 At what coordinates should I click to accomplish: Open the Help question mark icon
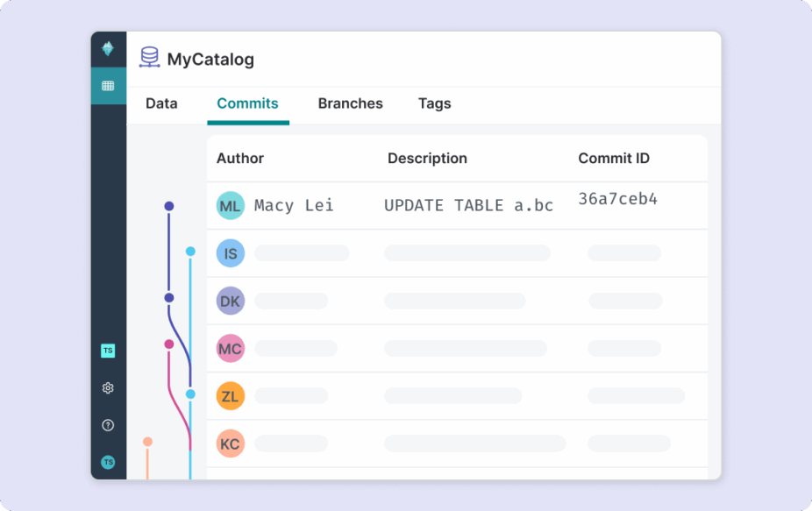(107, 425)
